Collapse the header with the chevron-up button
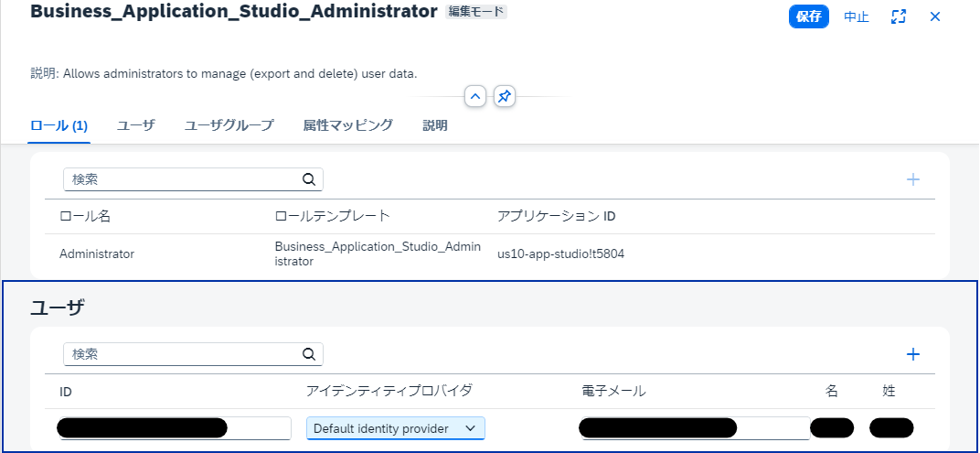 tap(475, 96)
